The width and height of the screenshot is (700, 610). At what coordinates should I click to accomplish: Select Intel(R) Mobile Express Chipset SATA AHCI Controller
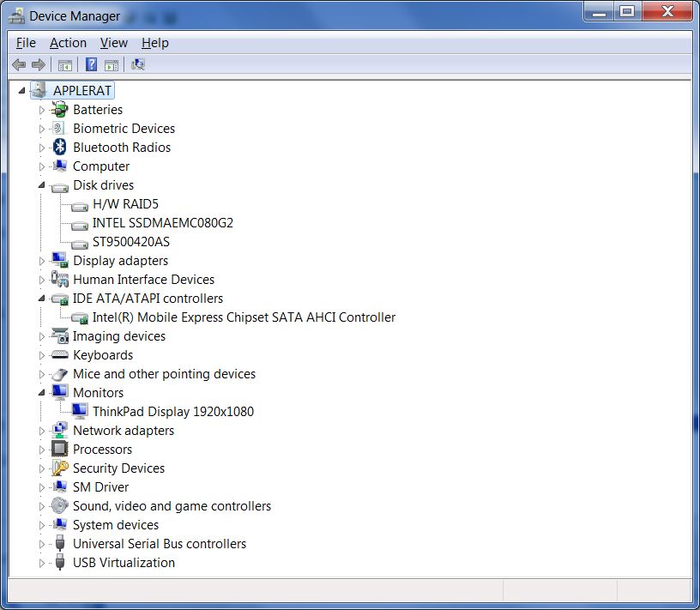pyautogui.click(x=244, y=317)
